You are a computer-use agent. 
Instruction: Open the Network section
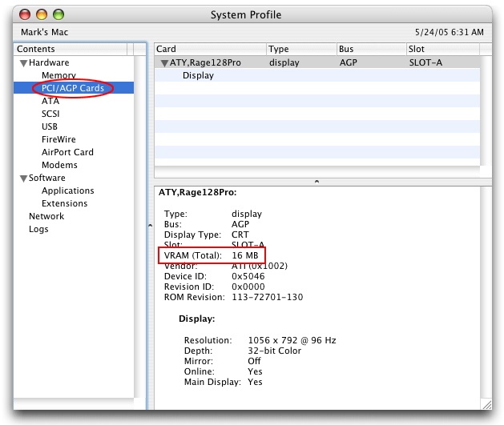(46, 216)
